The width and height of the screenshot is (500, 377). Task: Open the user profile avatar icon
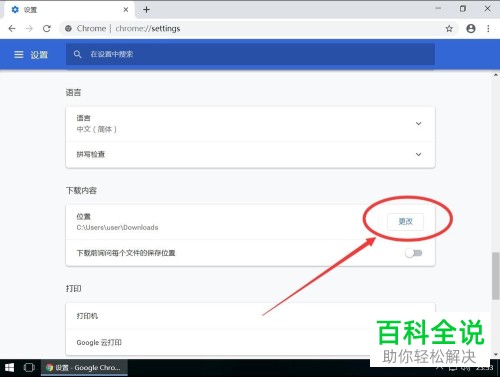pos(471,29)
